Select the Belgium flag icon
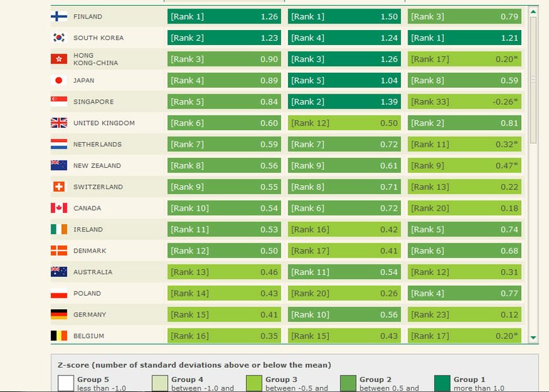 click(59, 336)
